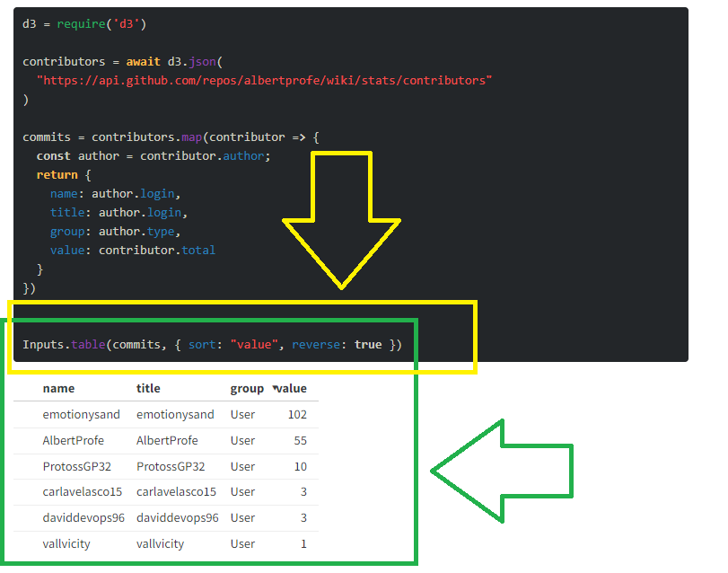Click User group cell in vallvicity row
The height and width of the screenshot is (573, 728).
coord(242,543)
